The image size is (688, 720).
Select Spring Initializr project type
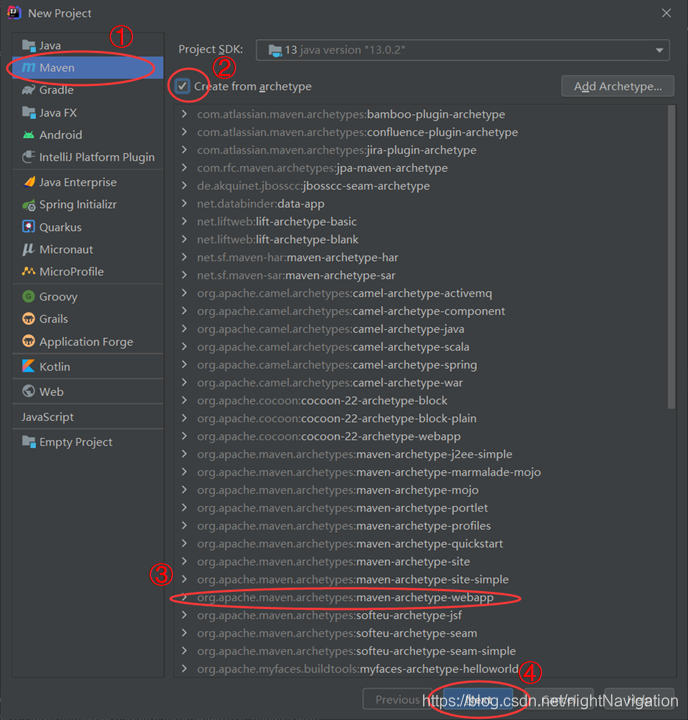tap(88, 205)
